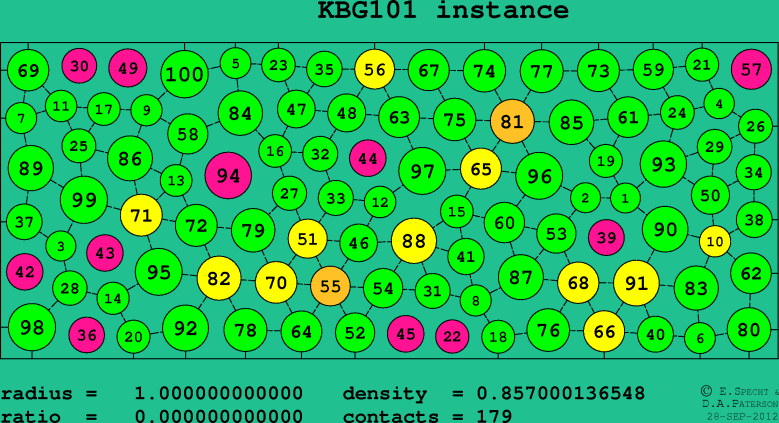Click the yellow circle numbered 88
The height and width of the screenshot is (423, 779).
pyautogui.click(x=414, y=241)
